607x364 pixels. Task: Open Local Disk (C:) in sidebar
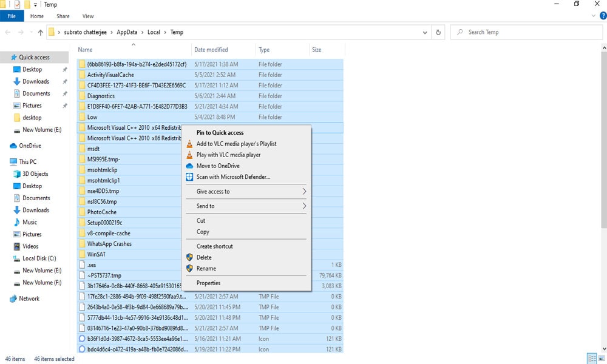point(39,258)
